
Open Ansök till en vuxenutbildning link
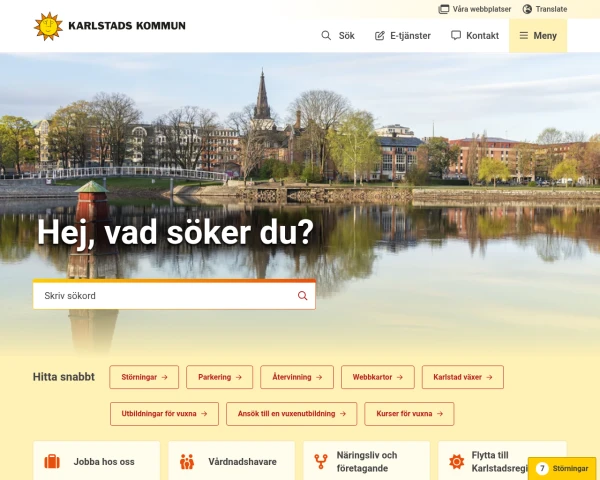(x=292, y=414)
